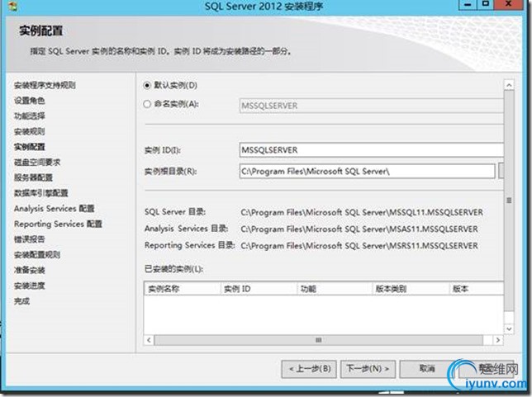Screen dimensions: 532x397
Task: Go back with 上一步(B) button
Action: click(309, 368)
